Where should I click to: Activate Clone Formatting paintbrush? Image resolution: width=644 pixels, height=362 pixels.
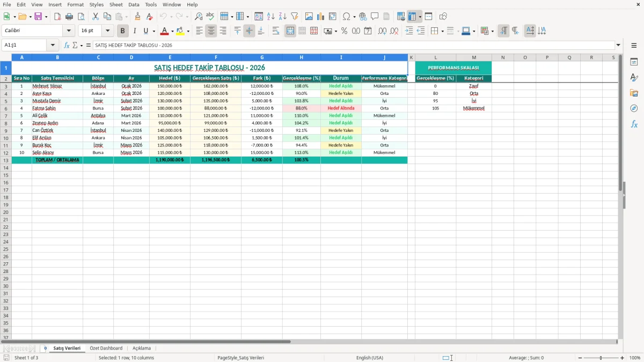point(138,17)
